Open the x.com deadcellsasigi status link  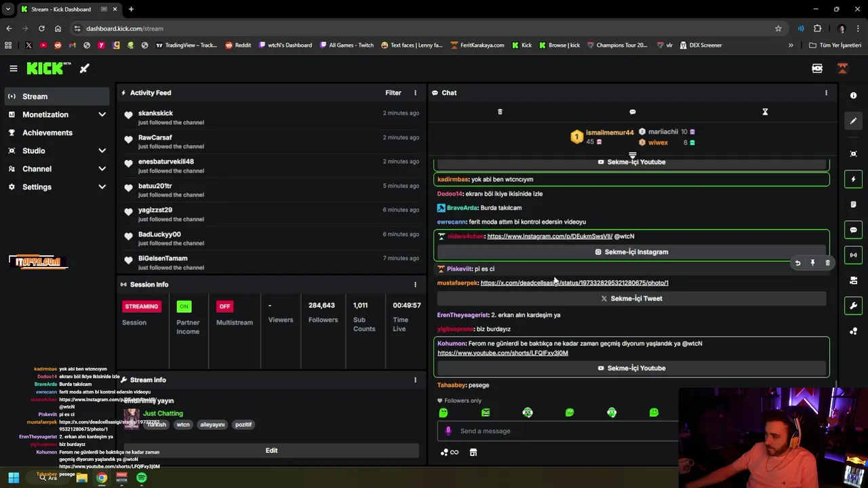click(x=574, y=283)
